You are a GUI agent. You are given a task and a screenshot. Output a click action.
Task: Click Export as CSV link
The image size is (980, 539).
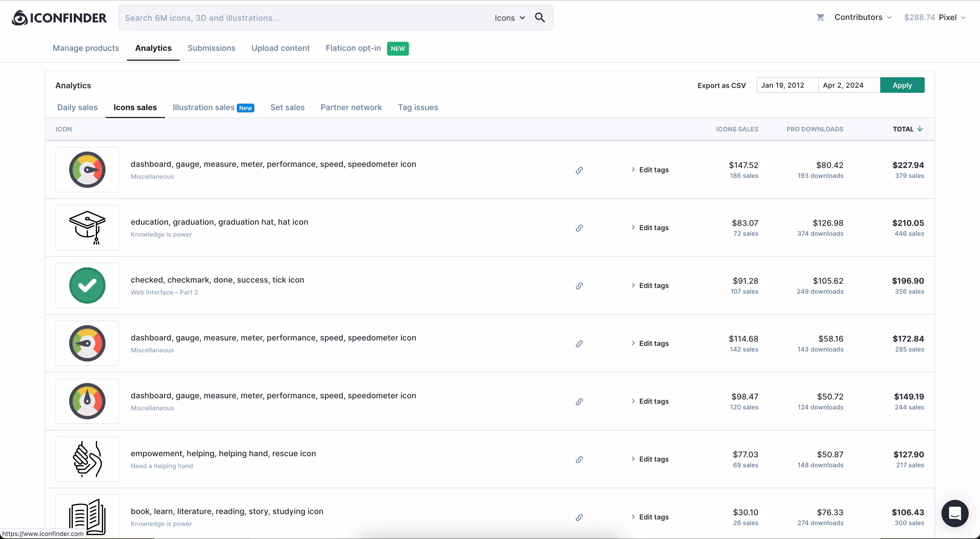(x=721, y=86)
